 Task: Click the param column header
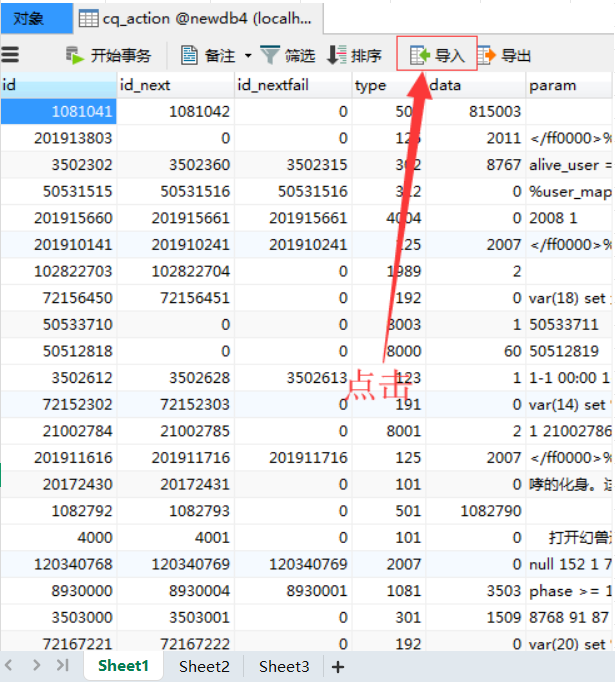(570, 85)
